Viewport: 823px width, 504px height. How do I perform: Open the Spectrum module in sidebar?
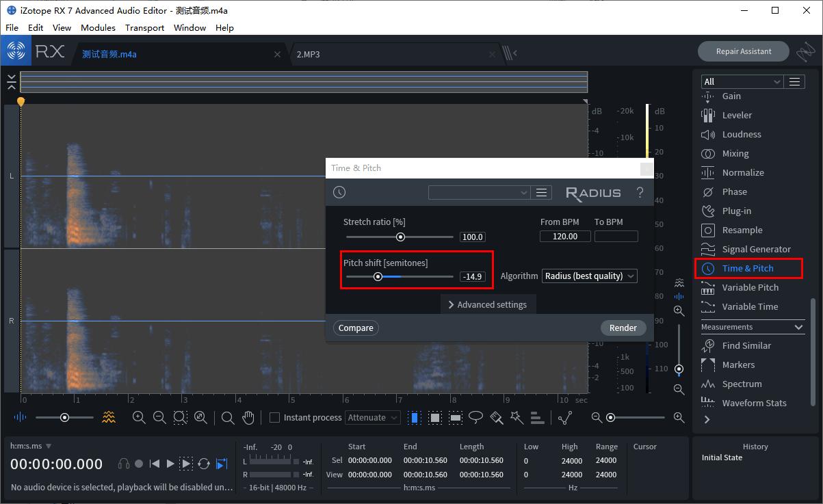coord(742,384)
